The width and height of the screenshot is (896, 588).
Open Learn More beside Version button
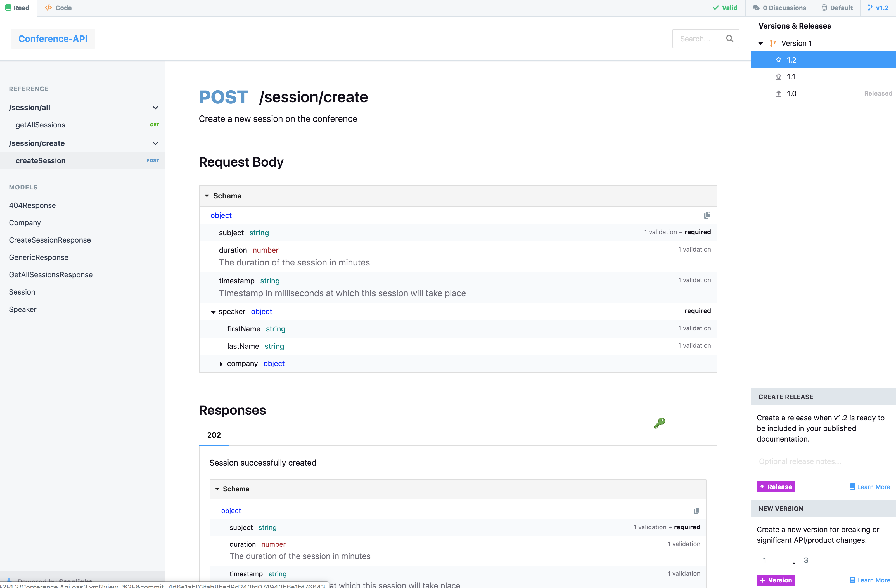[870, 580]
